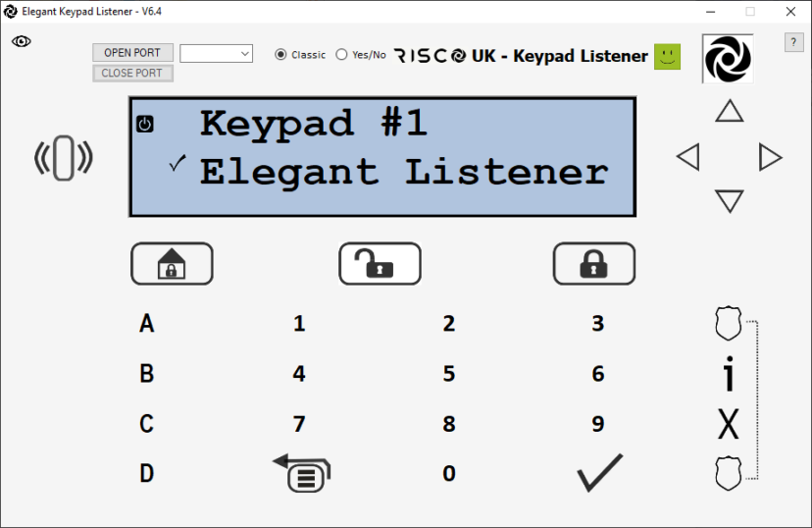Minimize the Elegant Keypad Listener window
This screenshot has height=528, width=812.
tap(710, 12)
